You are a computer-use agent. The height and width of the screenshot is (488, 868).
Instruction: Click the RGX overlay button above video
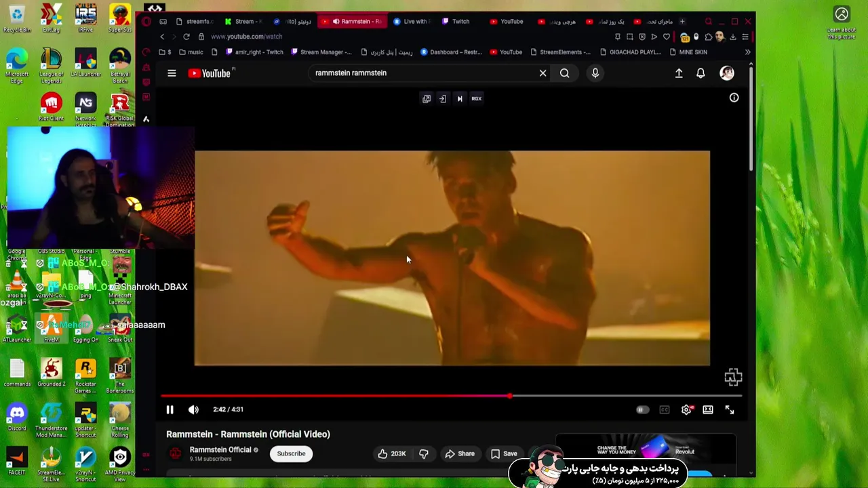(477, 98)
